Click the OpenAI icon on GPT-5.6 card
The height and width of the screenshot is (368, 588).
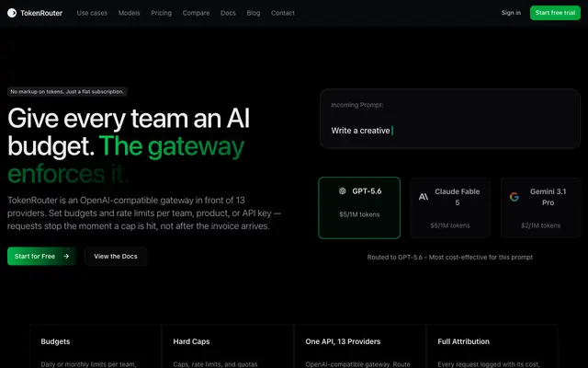tap(343, 190)
